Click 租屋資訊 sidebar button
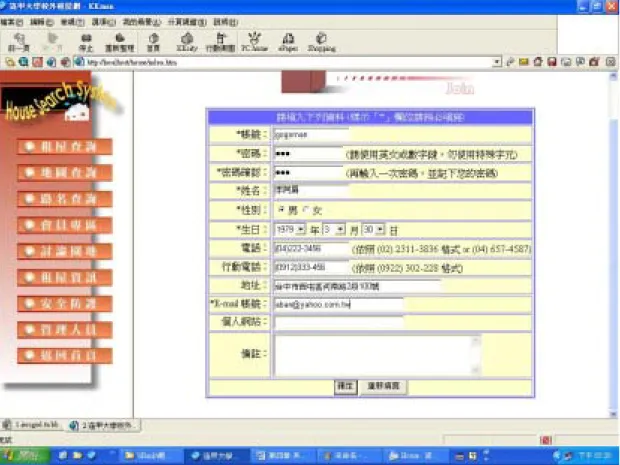620x465 pixels. pos(64,277)
